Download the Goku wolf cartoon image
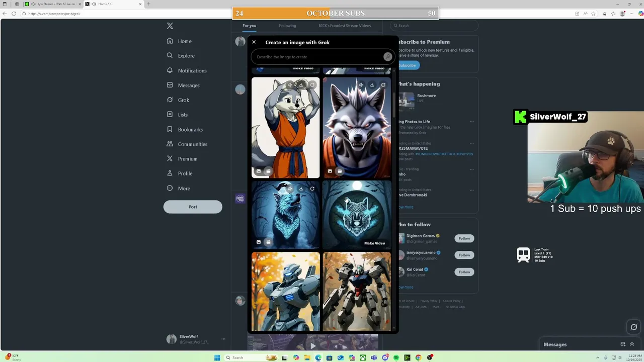Screen dimensions: 644x362 [x=301, y=84]
